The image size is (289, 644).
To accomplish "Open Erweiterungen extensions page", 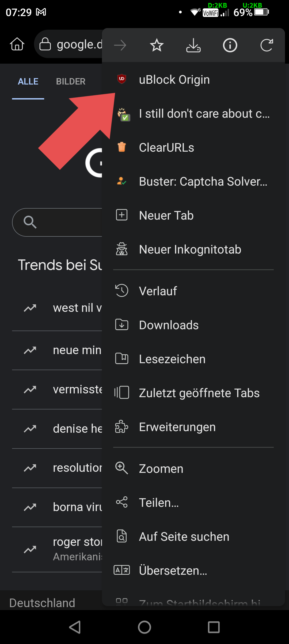I will pyautogui.click(x=177, y=427).
